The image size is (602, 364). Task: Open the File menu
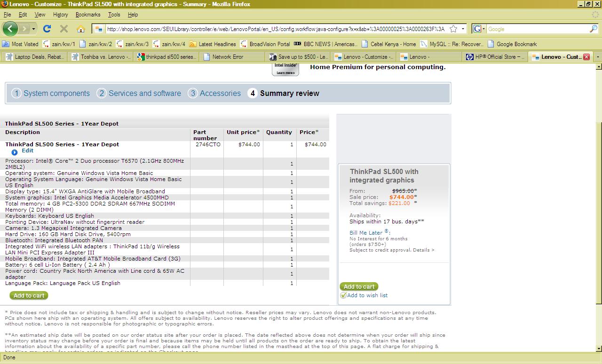(x=8, y=15)
